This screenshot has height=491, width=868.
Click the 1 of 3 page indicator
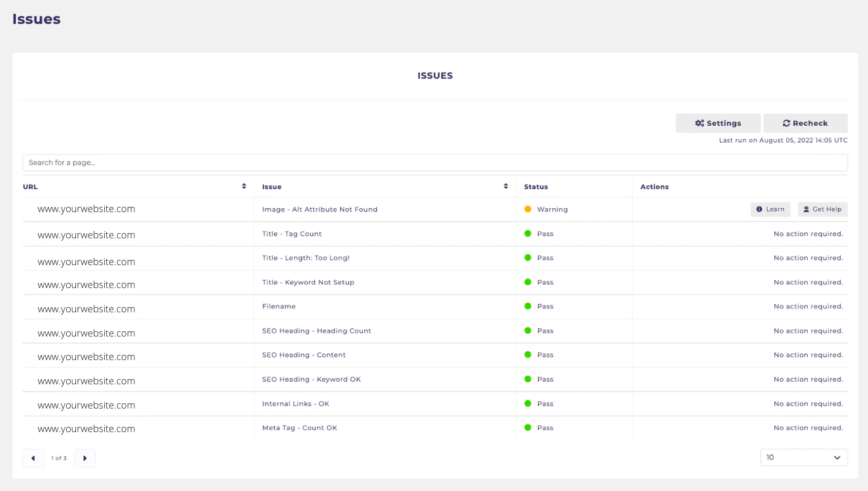(x=58, y=458)
